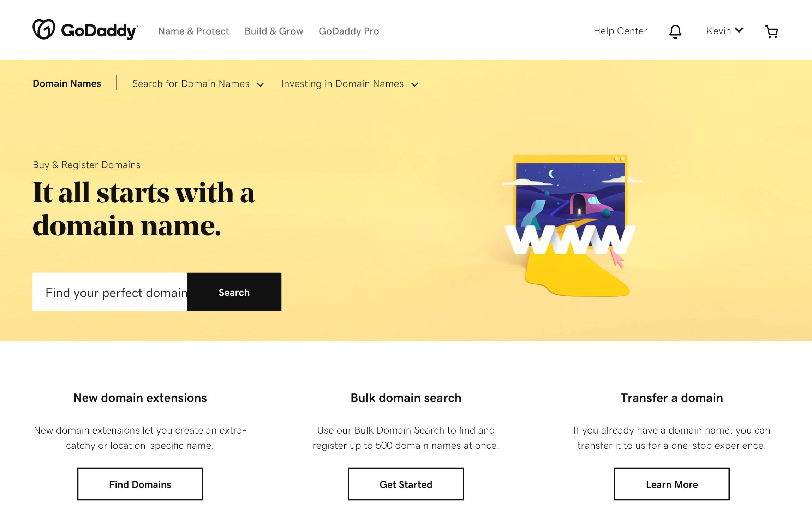Screen dimensions: 812x529
Task: Expand the Kevin account options dropdown
Action: [724, 31]
